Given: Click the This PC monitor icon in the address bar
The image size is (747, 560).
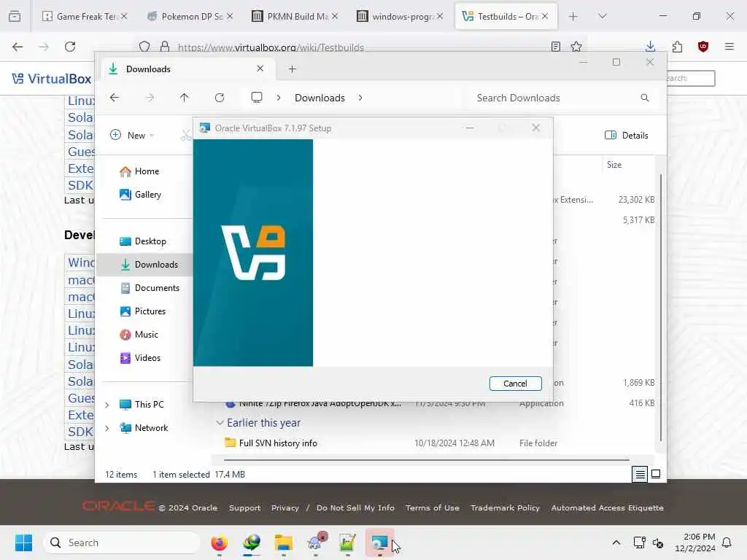Looking at the screenshot, I should (x=257, y=98).
